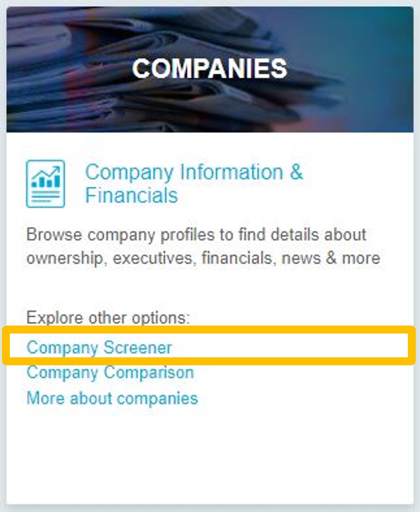
Task: Click the ampersand in the card heading
Action: [x=297, y=172]
